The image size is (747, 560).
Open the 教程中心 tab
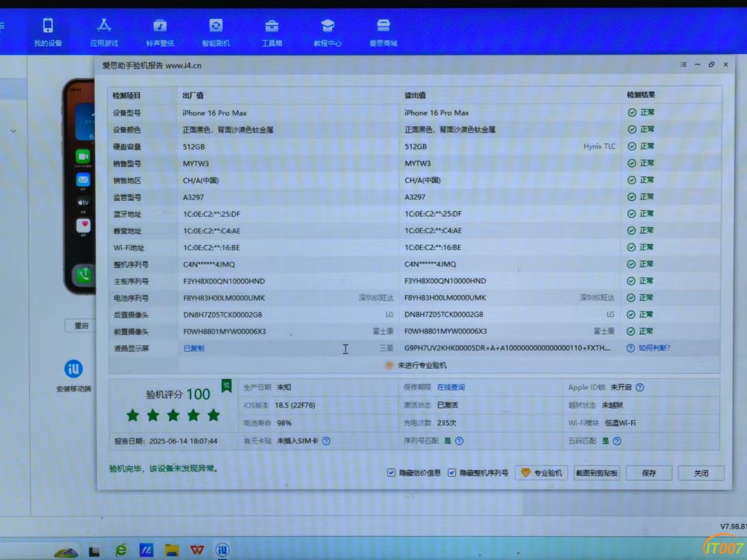point(327,32)
